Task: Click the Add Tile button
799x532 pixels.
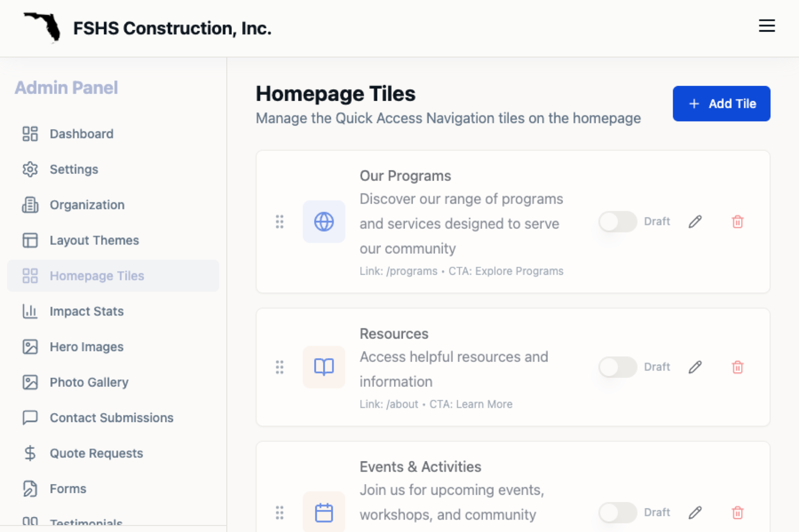Action: (721, 103)
